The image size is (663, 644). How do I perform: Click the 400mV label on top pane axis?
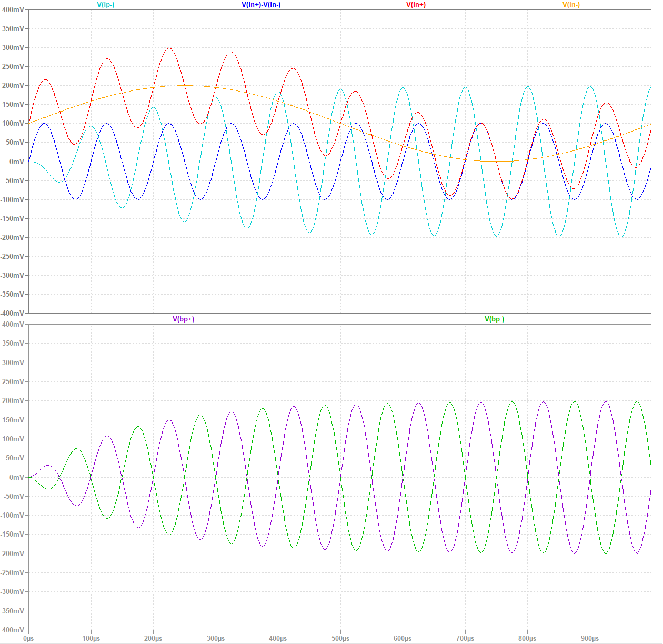coord(13,10)
